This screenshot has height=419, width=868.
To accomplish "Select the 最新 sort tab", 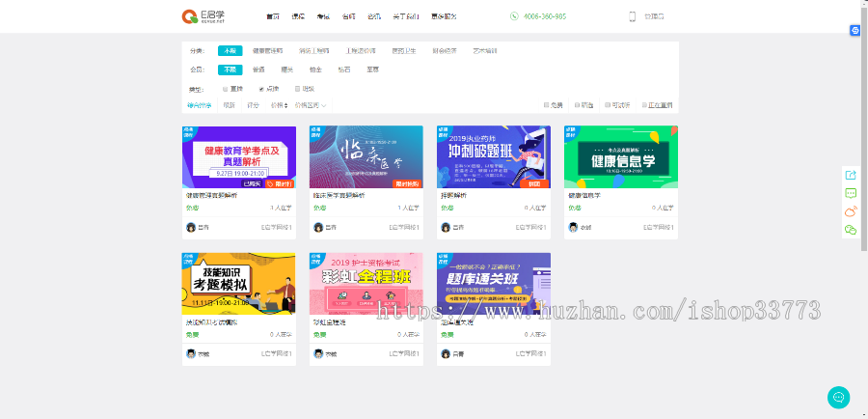I will coord(230,104).
